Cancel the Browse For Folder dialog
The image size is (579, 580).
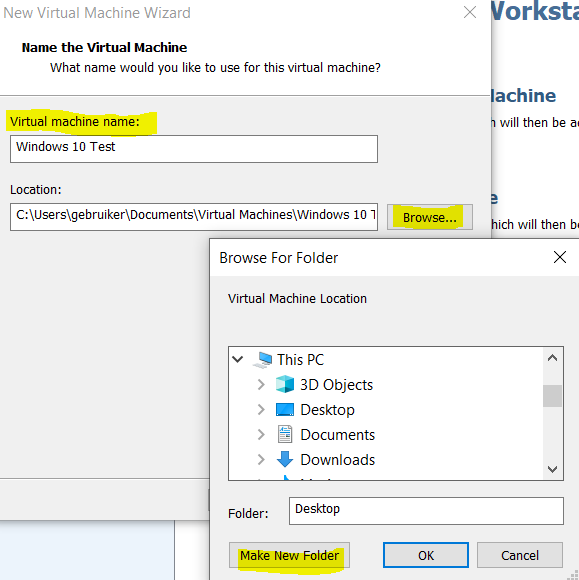(520, 555)
